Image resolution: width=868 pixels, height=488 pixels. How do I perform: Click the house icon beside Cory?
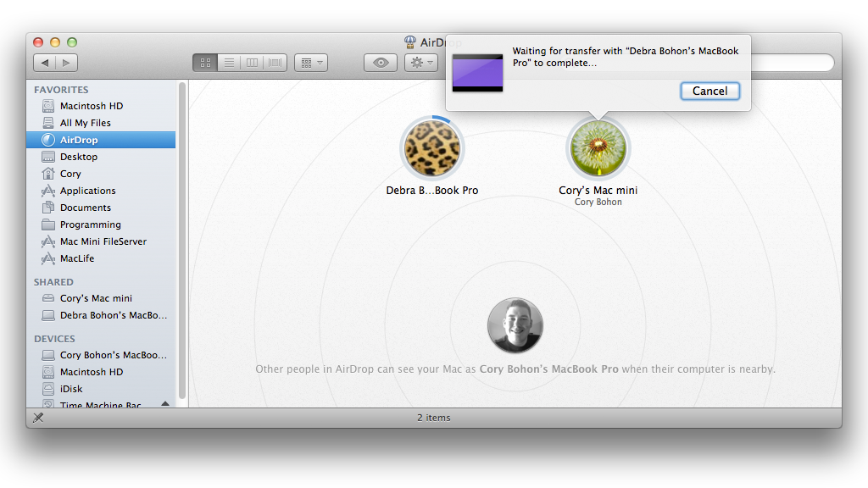point(48,174)
